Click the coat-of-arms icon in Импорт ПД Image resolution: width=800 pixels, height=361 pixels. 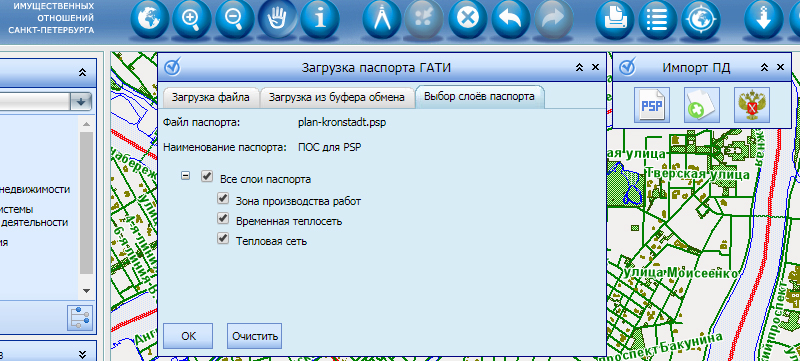[x=752, y=105]
